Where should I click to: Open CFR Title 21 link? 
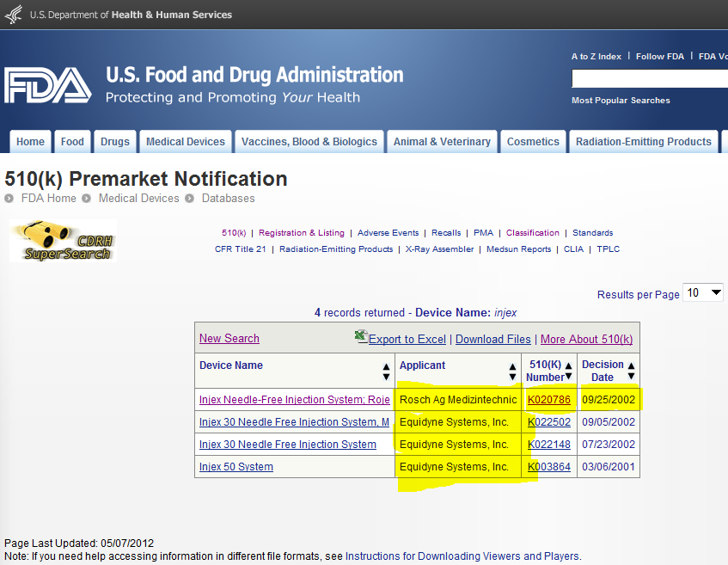240,249
